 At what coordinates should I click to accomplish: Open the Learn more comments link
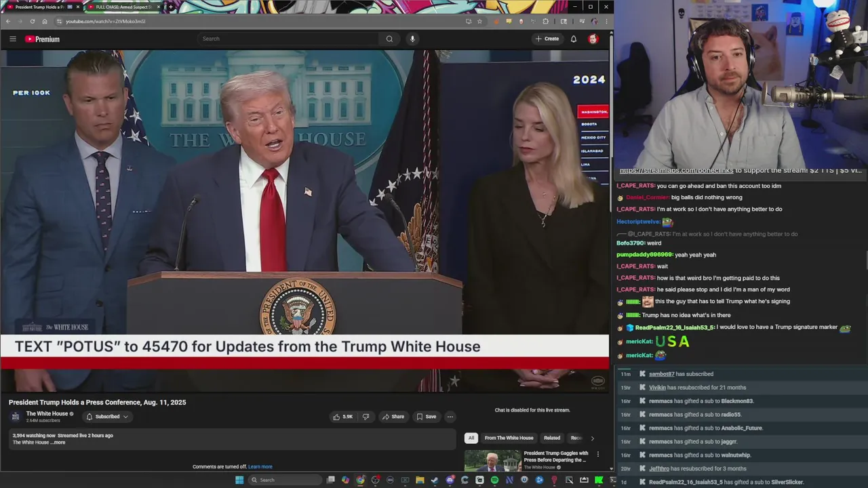[260, 466]
